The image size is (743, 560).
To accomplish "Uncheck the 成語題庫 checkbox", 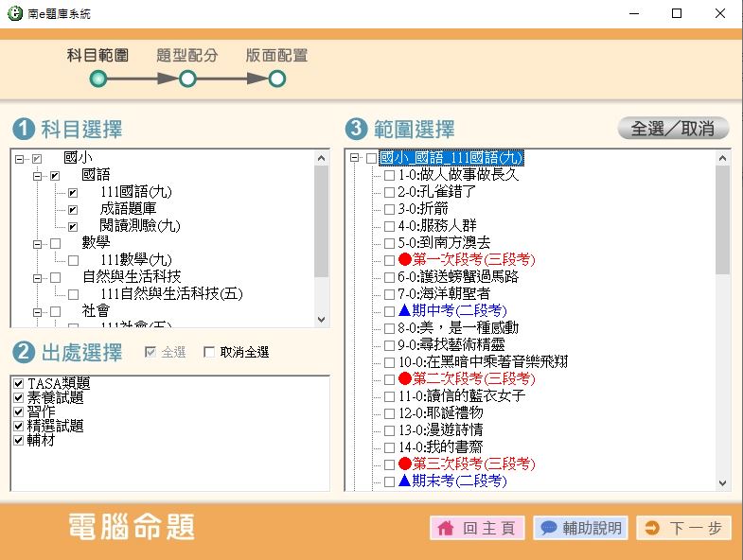I will 73,209.
